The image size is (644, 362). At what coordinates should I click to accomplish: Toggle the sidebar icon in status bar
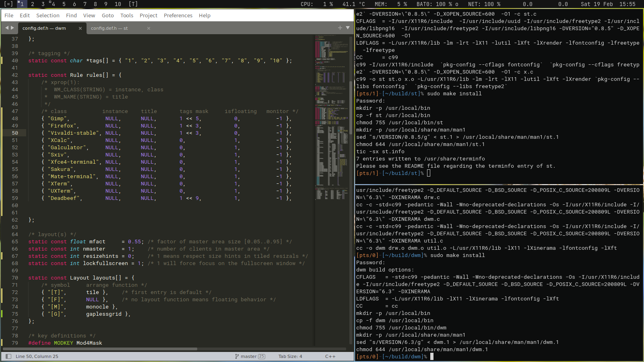pyautogui.click(x=8, y=356)
